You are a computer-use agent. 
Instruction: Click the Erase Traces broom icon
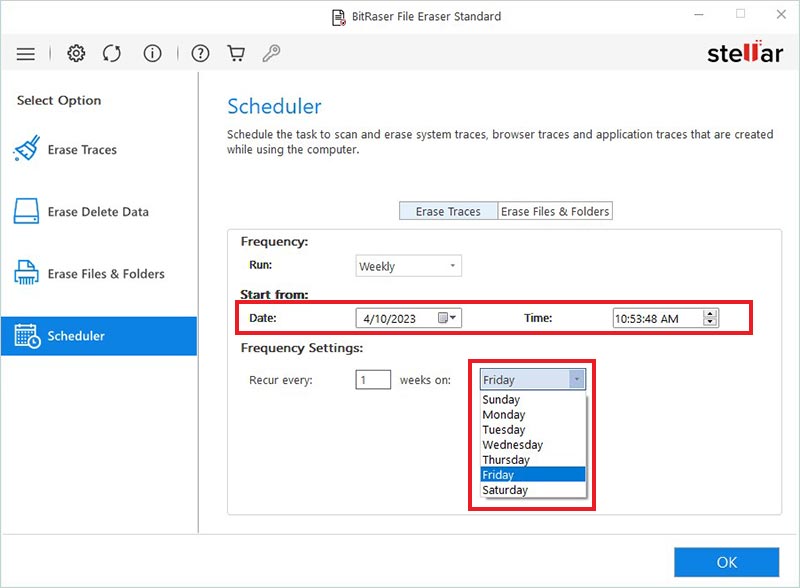(27, 148)
